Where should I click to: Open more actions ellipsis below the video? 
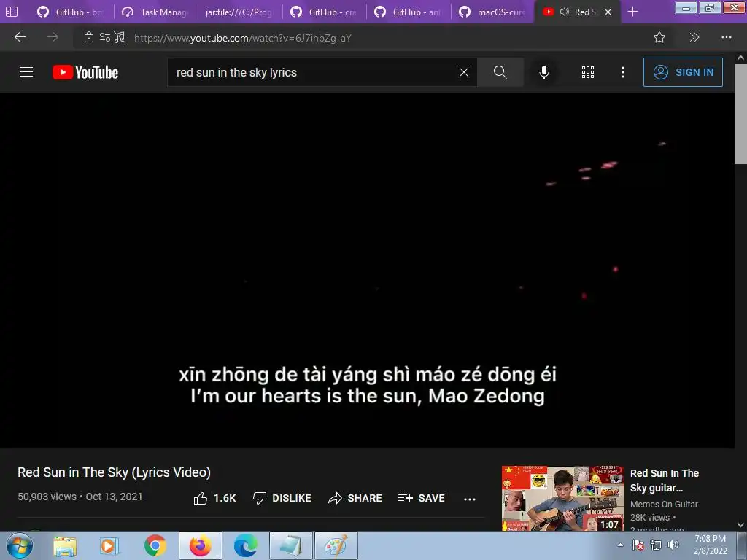click(x=470, y=499)
